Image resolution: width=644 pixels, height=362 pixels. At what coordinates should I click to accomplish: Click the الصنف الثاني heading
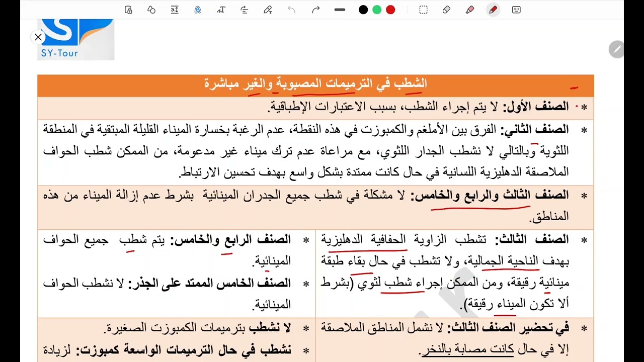click(x=534, y=130)
